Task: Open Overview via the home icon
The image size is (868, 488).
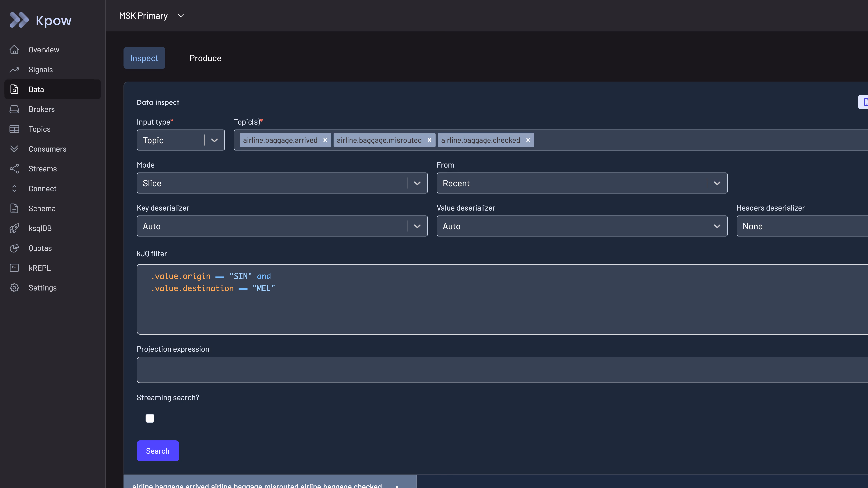Action: (14, 49)
